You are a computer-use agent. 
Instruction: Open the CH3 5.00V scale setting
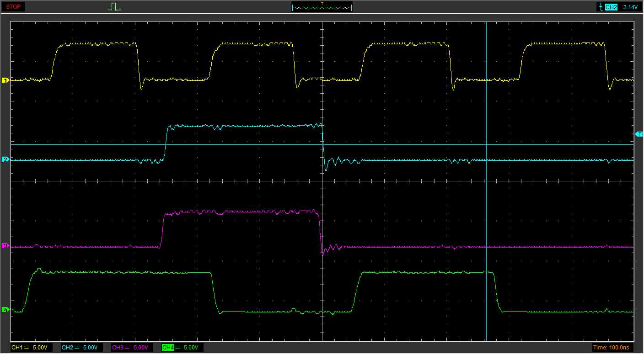click(x=140, y=348)
